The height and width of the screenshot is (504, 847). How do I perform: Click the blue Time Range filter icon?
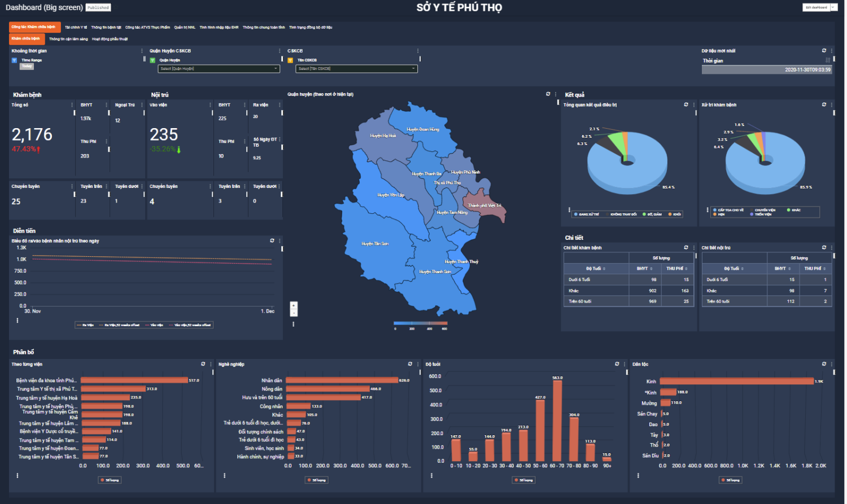tap(14, 60)
